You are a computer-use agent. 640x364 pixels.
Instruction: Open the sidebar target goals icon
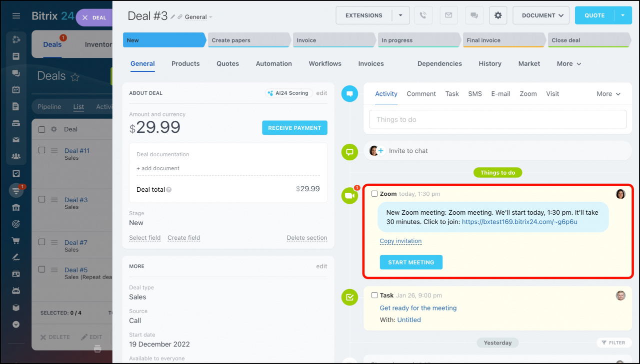16,224
